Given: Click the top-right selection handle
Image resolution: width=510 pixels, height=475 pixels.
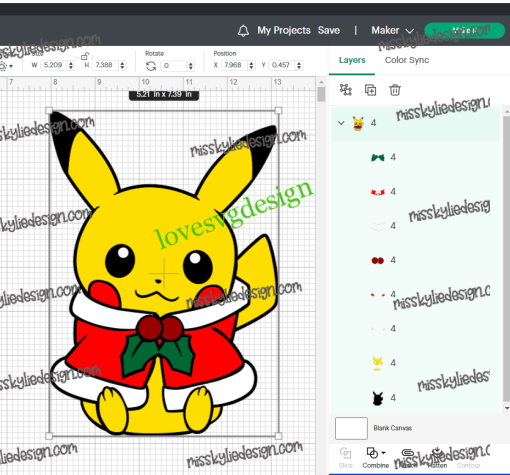Looking at the screenshot, I should [278, 110].
